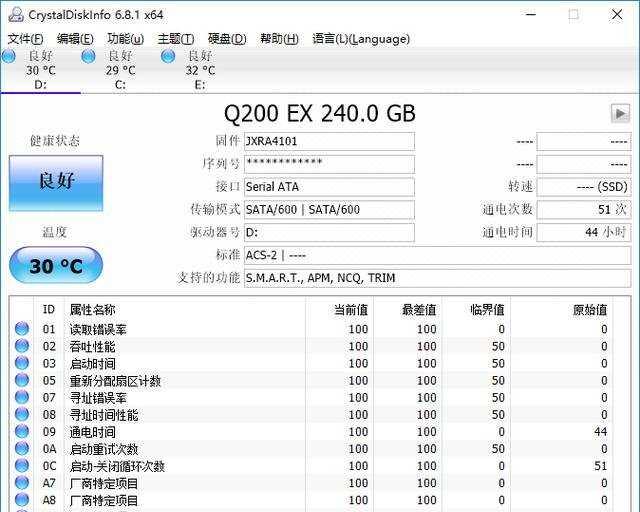Select the 启动-关闭循环次数 attribute name

coord(117,466)
